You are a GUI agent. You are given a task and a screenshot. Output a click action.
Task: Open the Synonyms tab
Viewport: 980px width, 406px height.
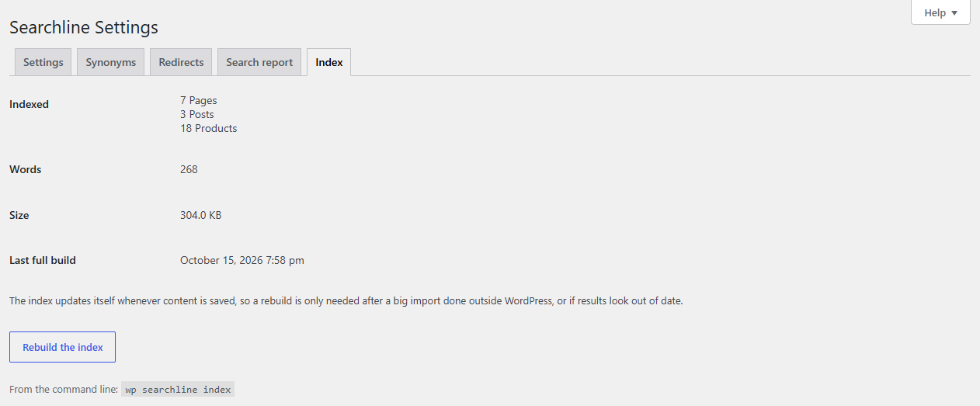point(111,62)
